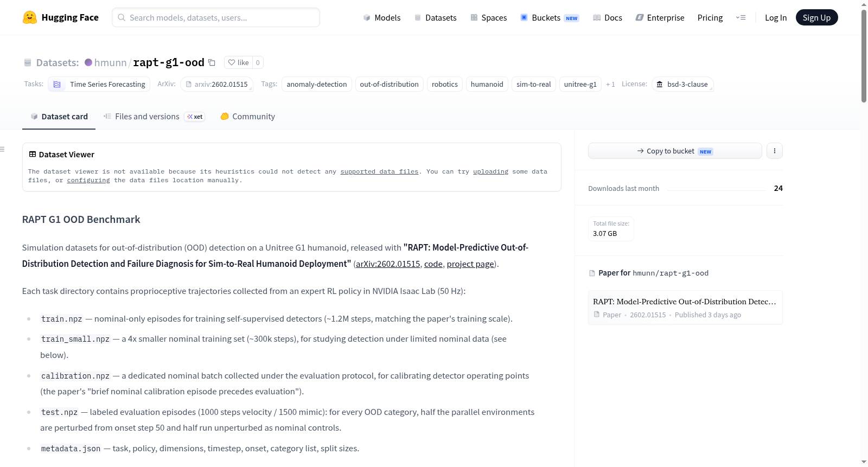Click the scrollbar down arrow

[x=864, y=462]
